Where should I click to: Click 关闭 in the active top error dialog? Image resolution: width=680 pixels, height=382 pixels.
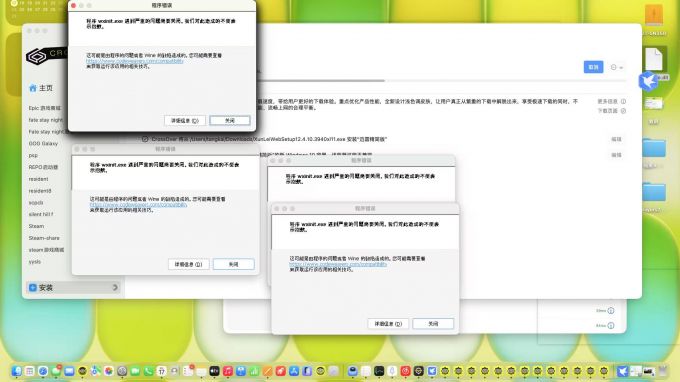[x=229, y=121]
